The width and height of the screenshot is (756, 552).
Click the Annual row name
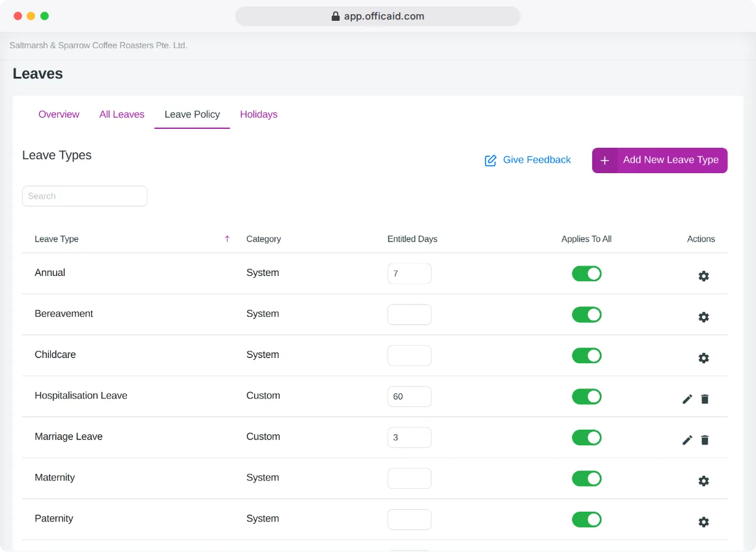pos(49,273)
